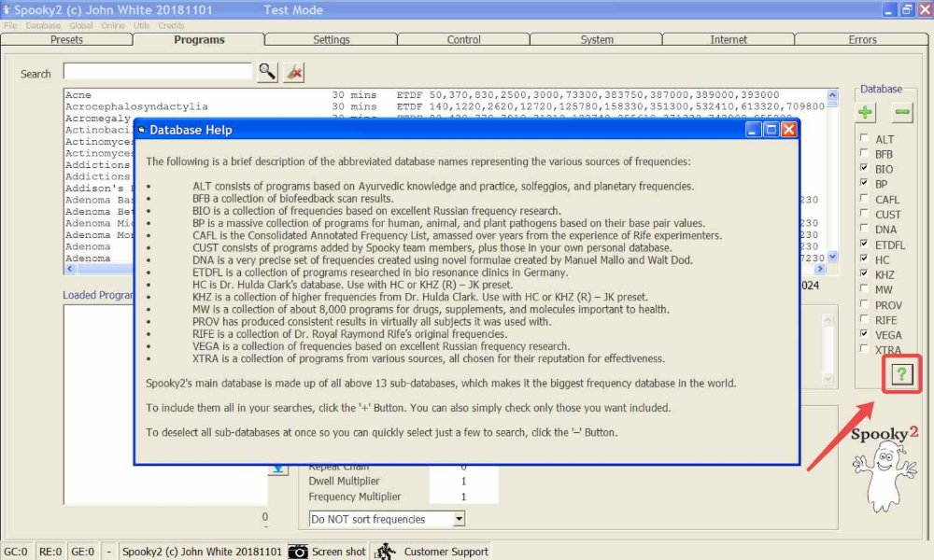Click the Customer Support runner icon
934x560 pixels.
click(386, 552)
